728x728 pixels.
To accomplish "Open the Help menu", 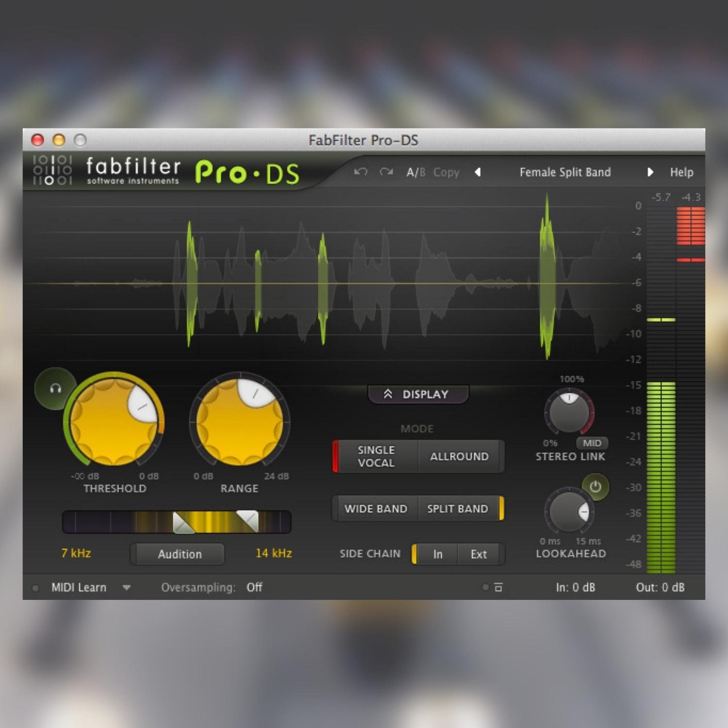I will point(681,172).
